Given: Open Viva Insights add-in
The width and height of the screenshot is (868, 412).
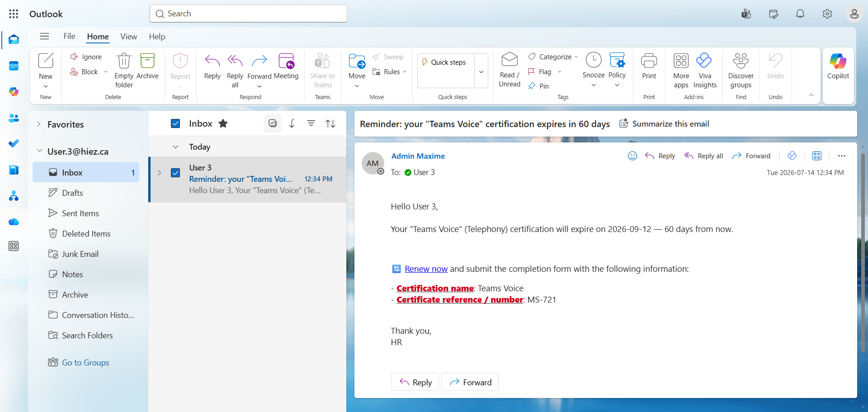Looking at the screenshot, I should tap(705, 70).
